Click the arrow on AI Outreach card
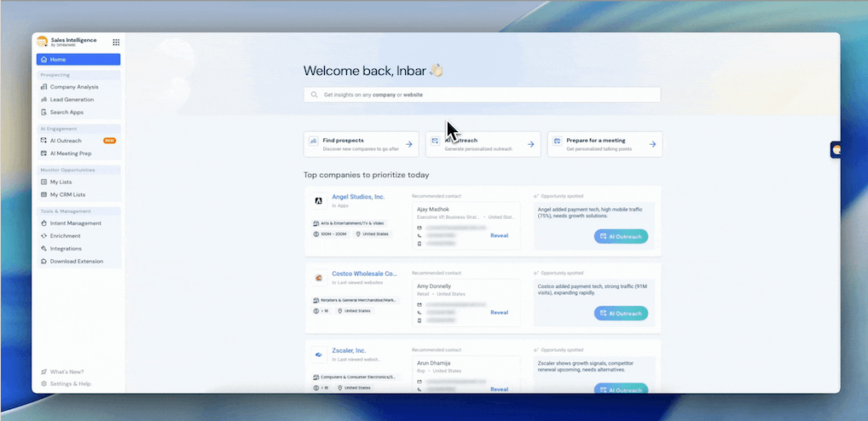This screenshot has width=868, height=421. click(x=530, y=144)
